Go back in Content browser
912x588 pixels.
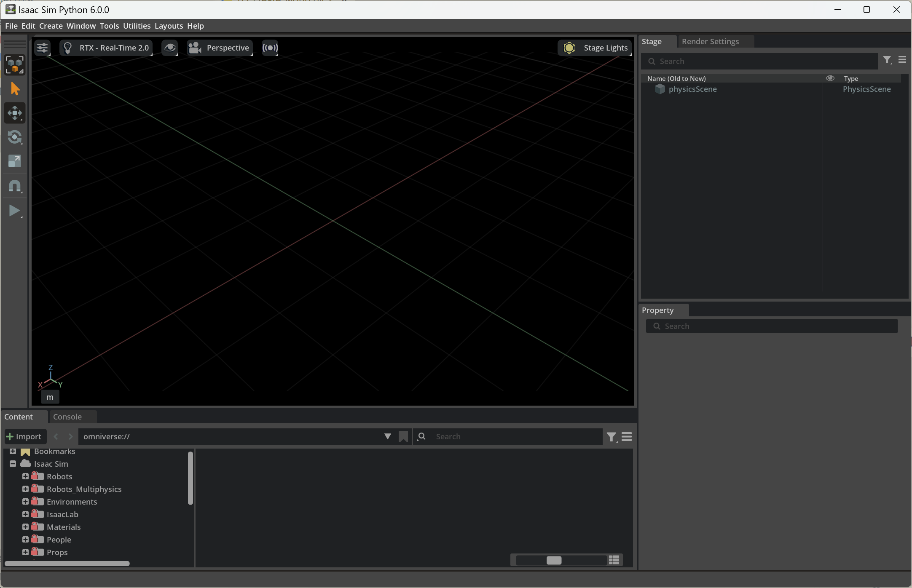pyautogui.click(x=56, y=436)
